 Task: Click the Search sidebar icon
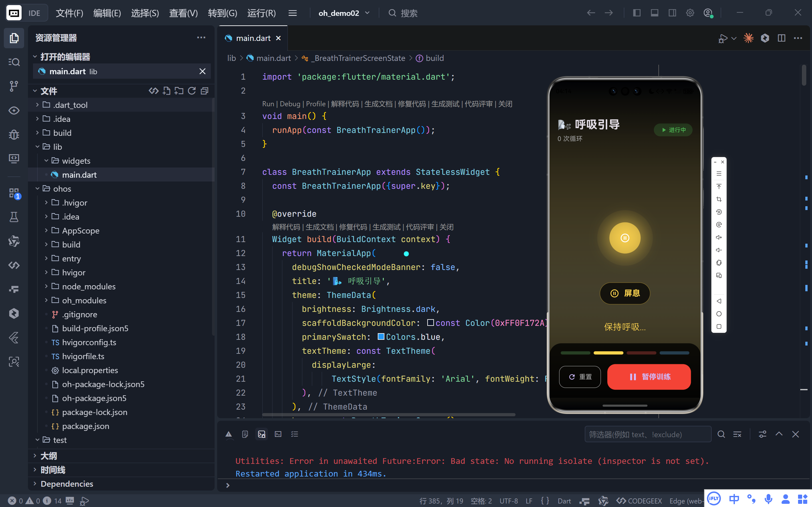14,62
